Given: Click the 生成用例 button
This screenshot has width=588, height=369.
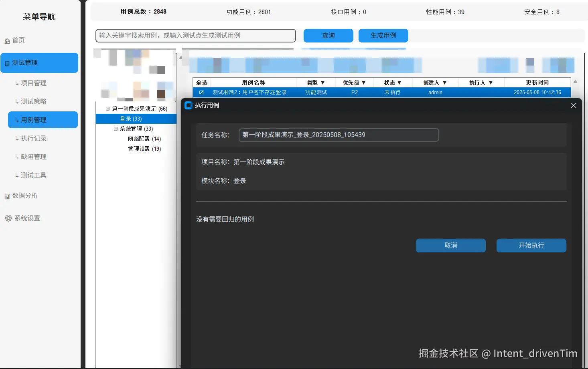Looking at the screenshot, I should tap(383, 36).
